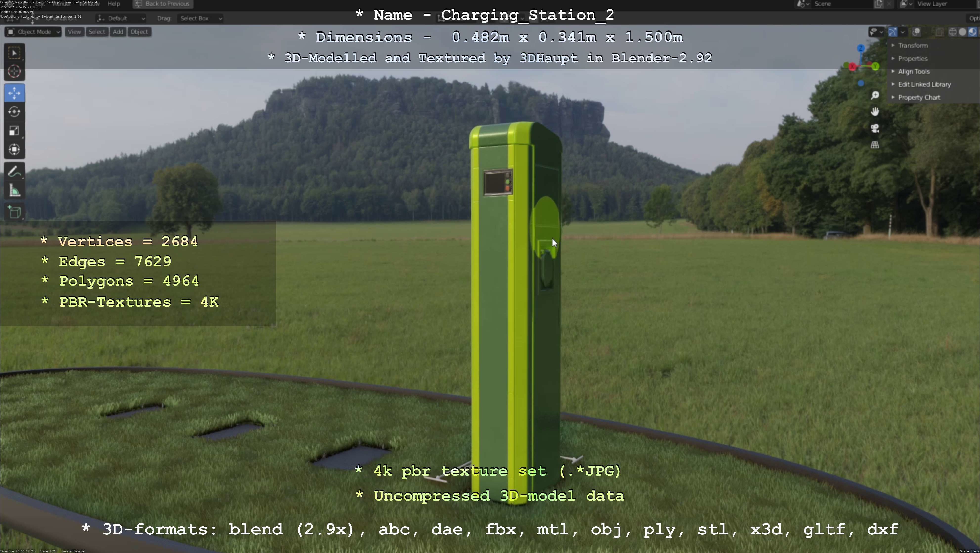Click the Scene name field

tap(842, 4)
